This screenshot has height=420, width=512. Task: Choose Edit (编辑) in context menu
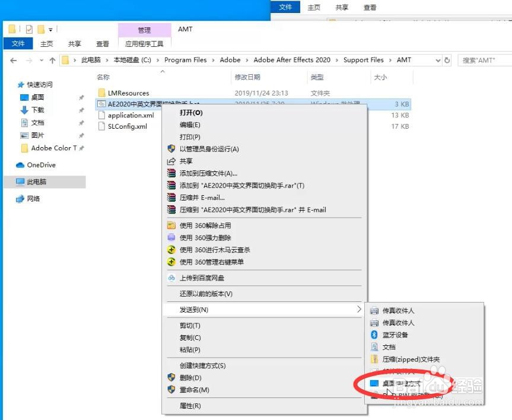[190, 125]
